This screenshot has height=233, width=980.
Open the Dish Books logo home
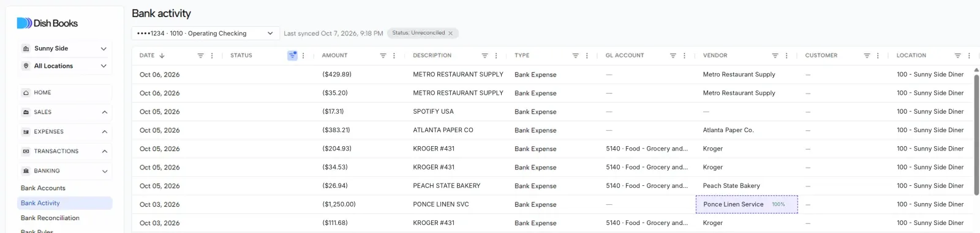(48, 23)
